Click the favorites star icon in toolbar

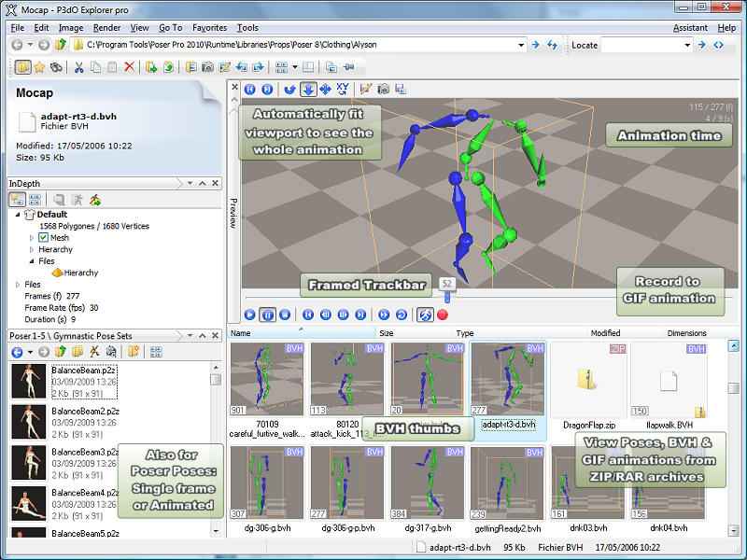40,67
